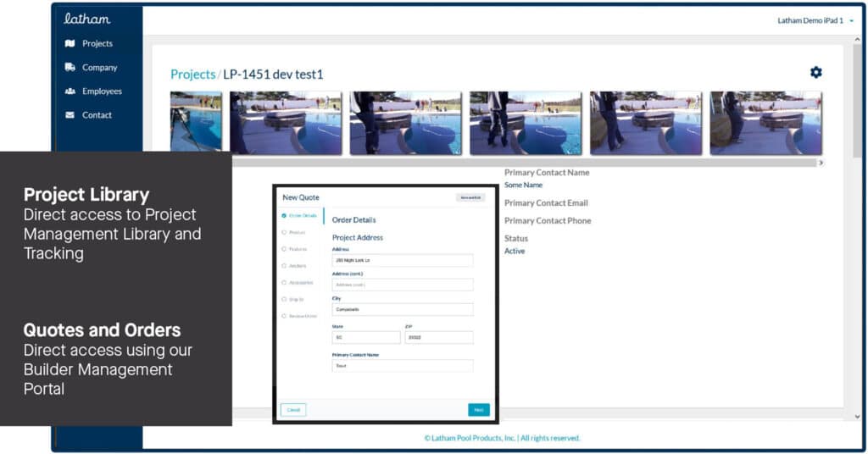The height and width of the screenshot is (454, 868).
Task: Click the Employees people icon in sidebar
Action: [x=70, y=91]
